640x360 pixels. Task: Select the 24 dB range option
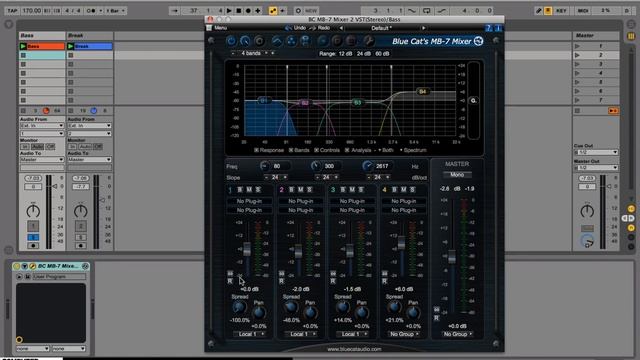click(364, 53)
